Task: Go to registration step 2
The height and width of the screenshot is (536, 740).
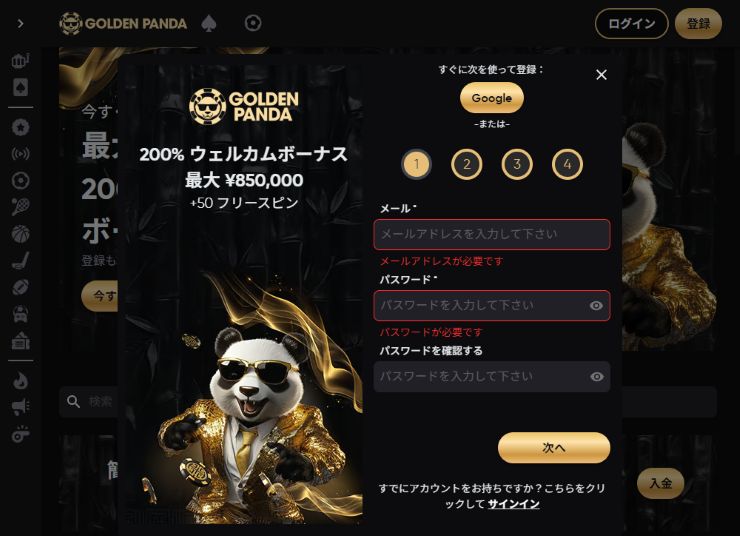Action: pyautogui.click(x=467, y=164)
